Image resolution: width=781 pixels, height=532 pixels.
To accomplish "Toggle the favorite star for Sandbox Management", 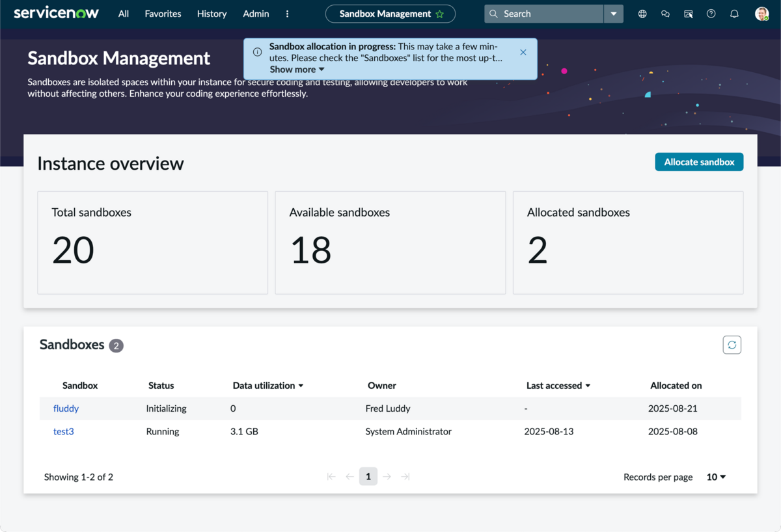I will [440, 14].
